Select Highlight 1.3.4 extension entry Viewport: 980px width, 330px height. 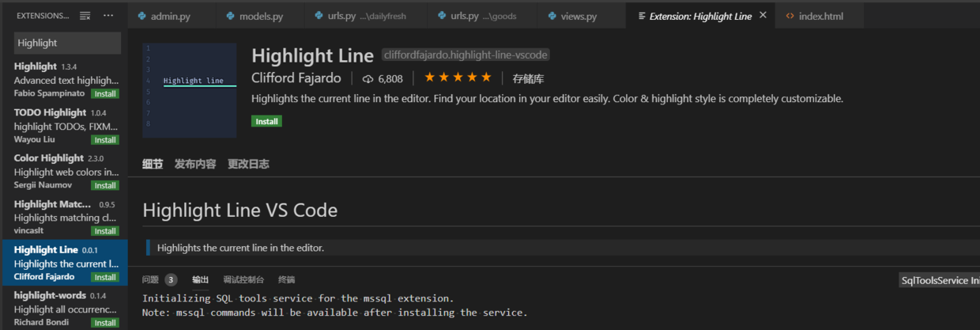coord(64,79)
